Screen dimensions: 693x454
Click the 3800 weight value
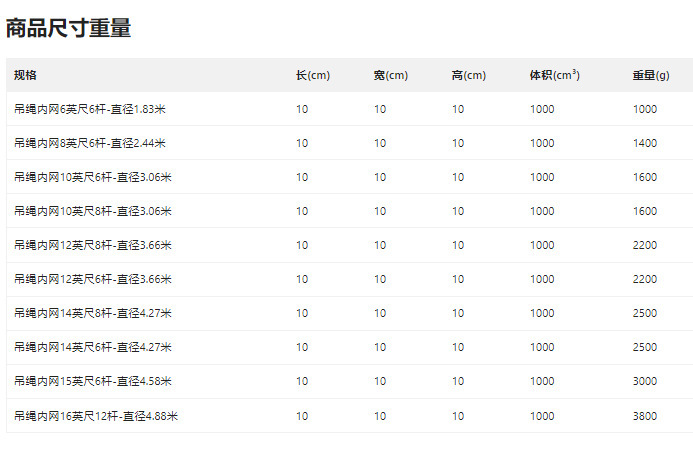[x=645, y=415]
